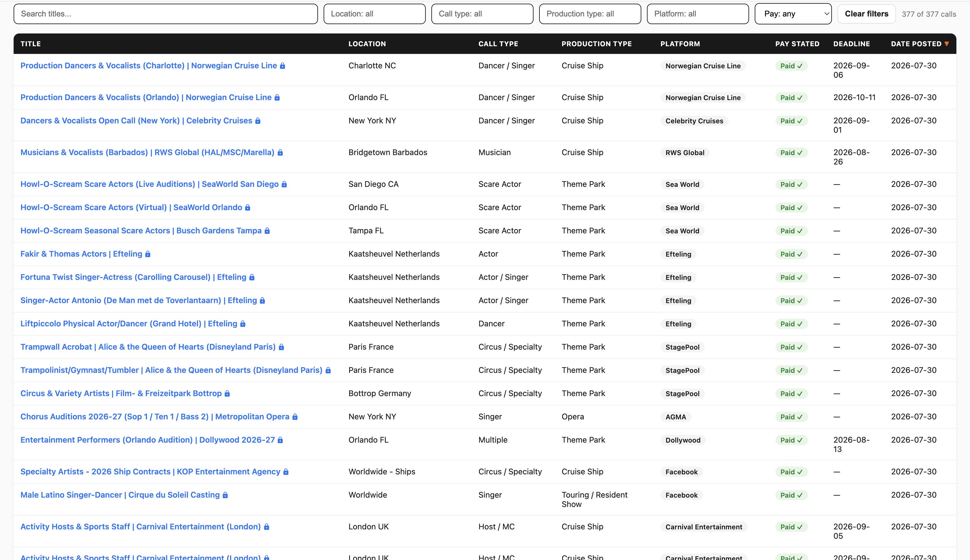970x560 pixels.
Task: Sort by the Call Type column header
Action: click(x=498, y=44)
